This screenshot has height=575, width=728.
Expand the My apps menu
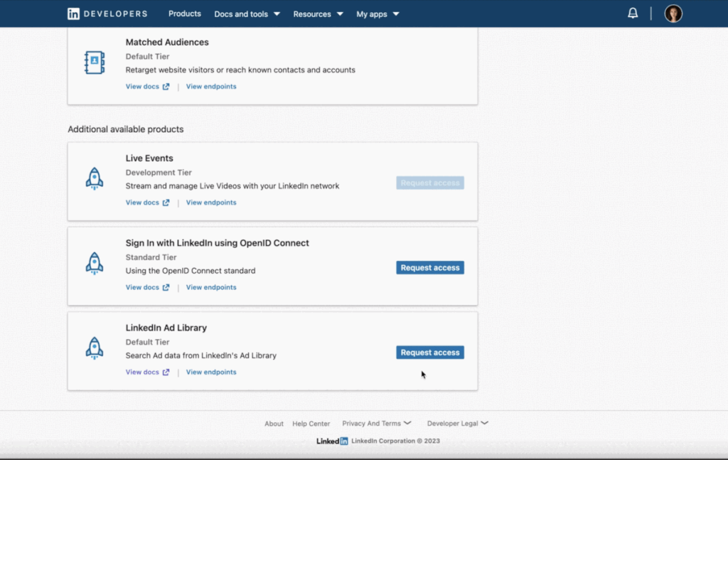point(378,14)
